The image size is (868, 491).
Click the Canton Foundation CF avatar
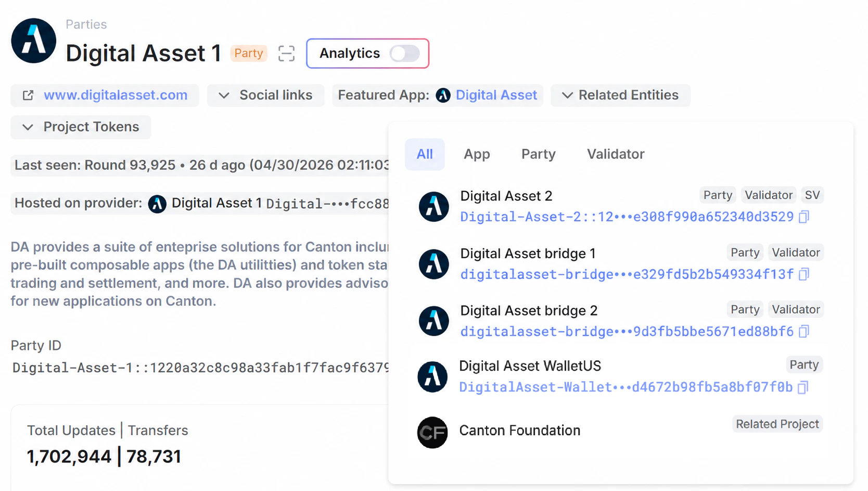tap(432, 432)
